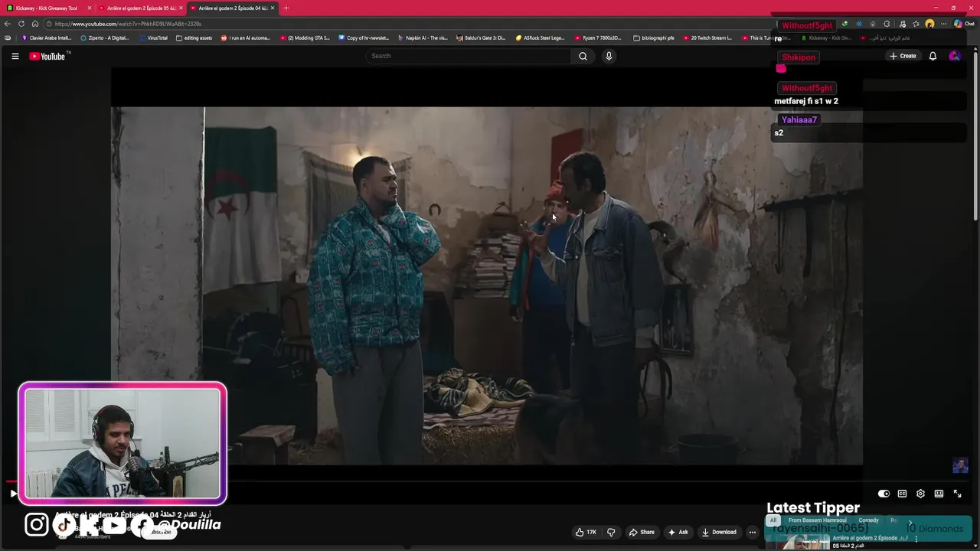Open the Ask AI button

[678, 532]
